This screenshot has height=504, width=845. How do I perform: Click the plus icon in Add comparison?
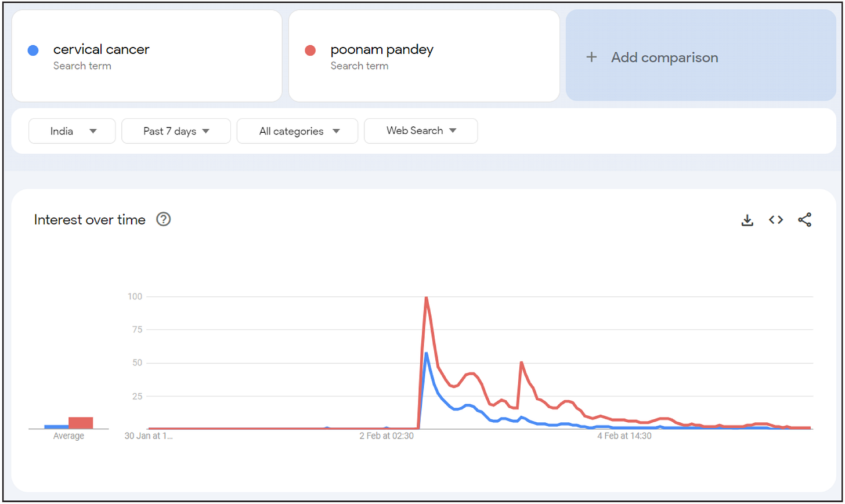[x=591, y=57]
